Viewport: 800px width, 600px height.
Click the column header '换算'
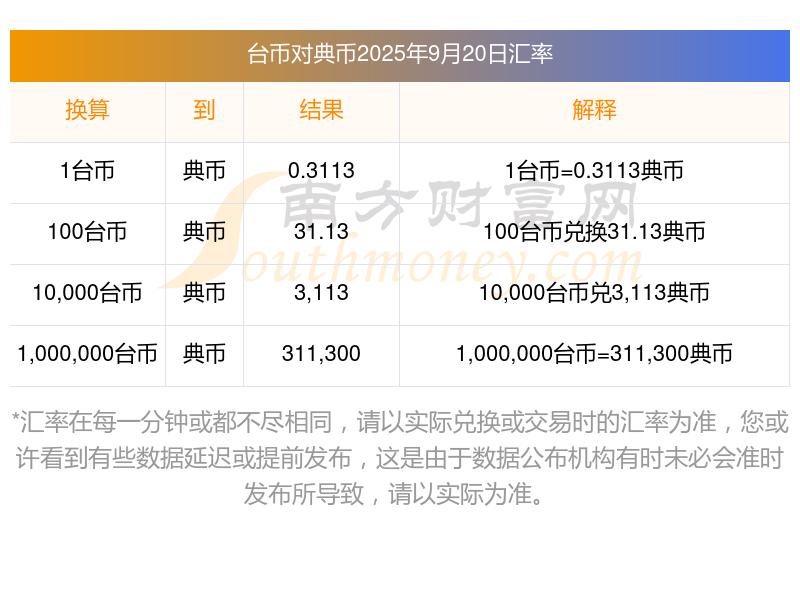point(87,110)
